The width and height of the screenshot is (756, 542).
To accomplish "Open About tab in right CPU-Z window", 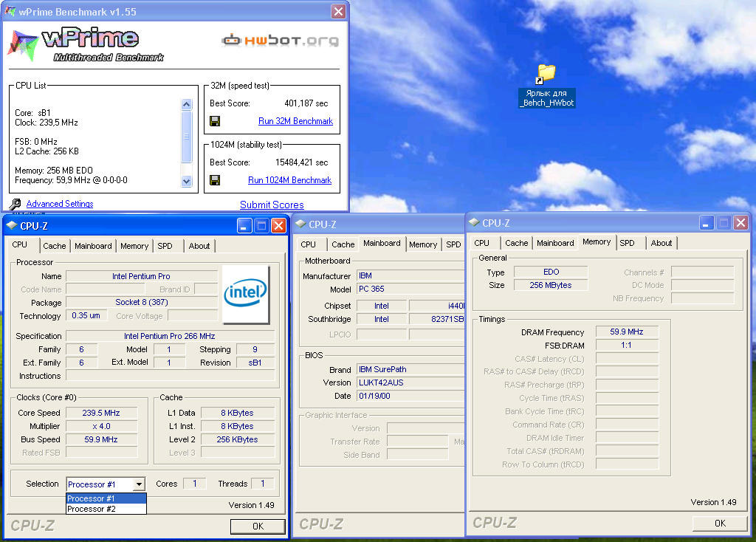I will 661,243.
